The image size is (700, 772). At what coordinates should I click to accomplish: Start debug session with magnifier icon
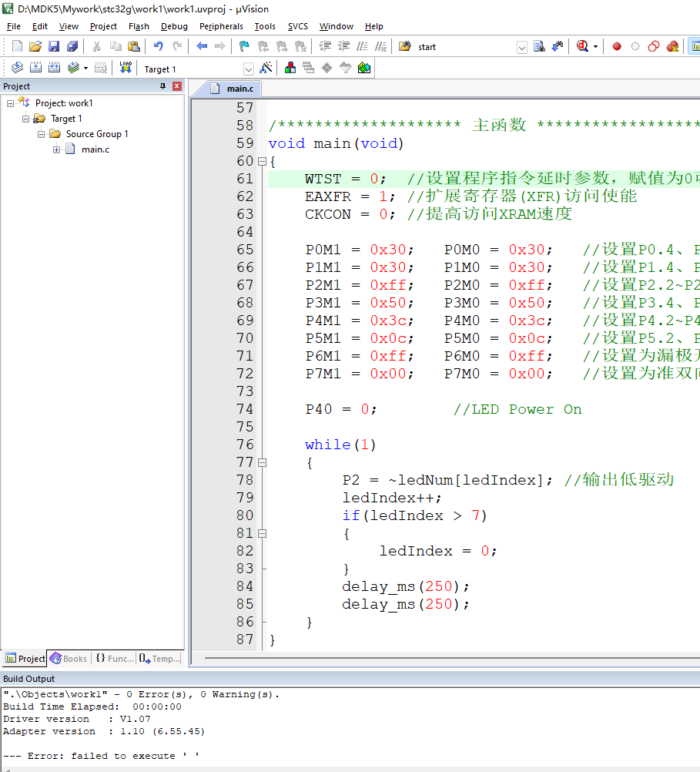(583, 46)
